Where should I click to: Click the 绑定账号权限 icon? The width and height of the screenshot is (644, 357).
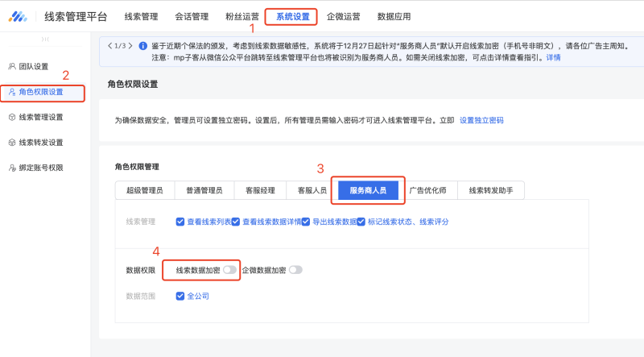[12, 168]
